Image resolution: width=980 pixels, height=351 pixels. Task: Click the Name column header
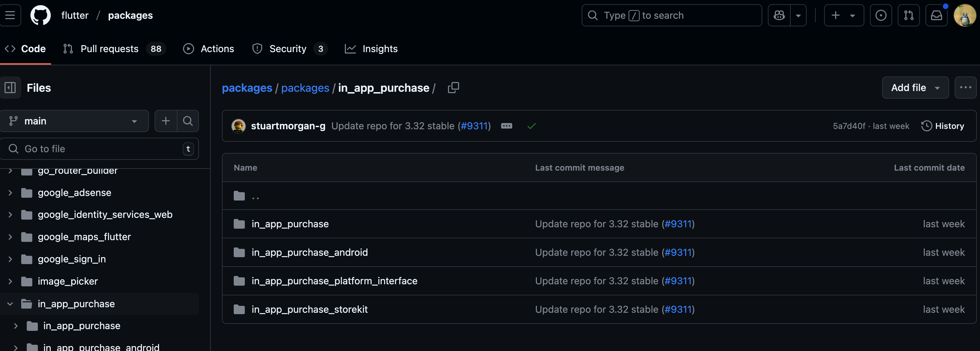click(246, 168)
